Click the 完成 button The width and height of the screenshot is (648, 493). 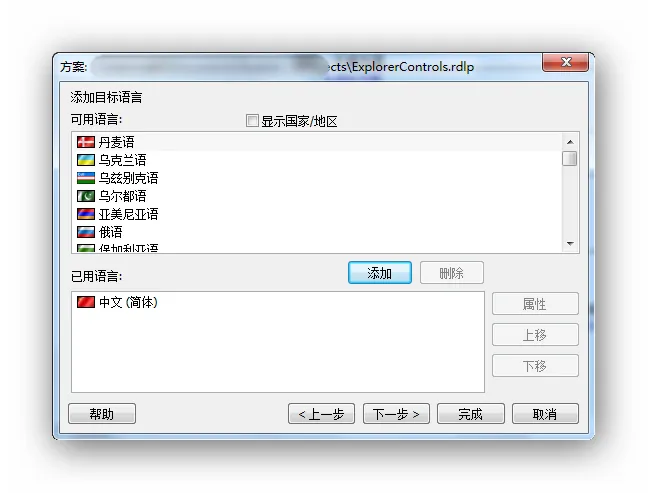coord(471,414)
